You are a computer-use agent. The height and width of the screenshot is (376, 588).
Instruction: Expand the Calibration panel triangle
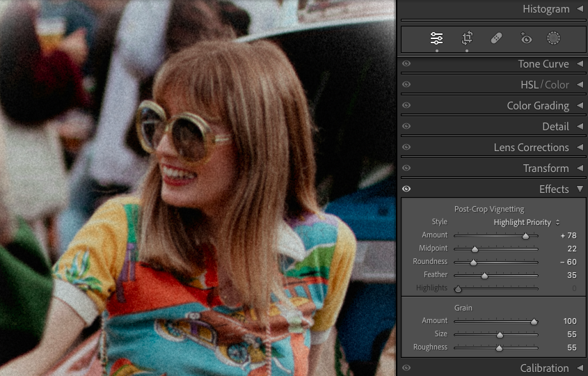click(580, 368)
